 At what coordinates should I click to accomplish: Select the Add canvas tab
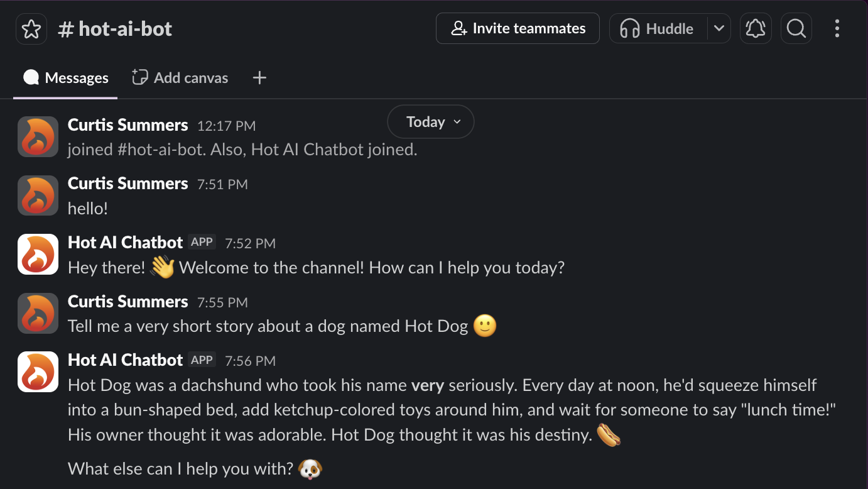180,77
